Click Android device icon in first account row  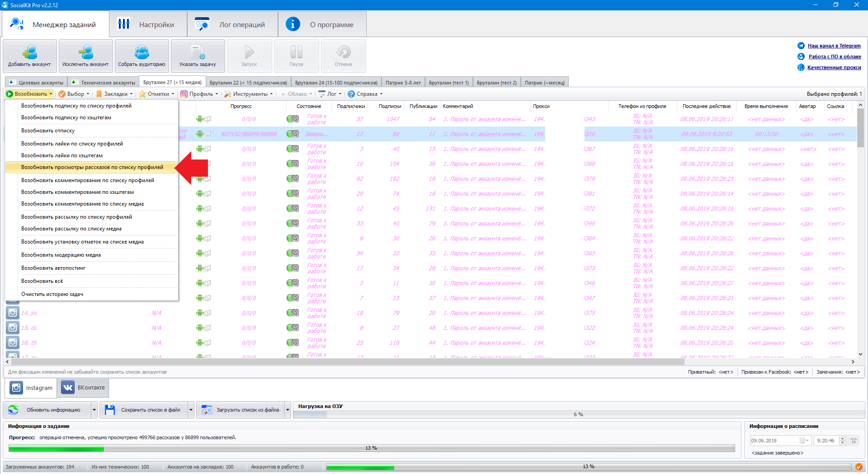tap(199, 119)
